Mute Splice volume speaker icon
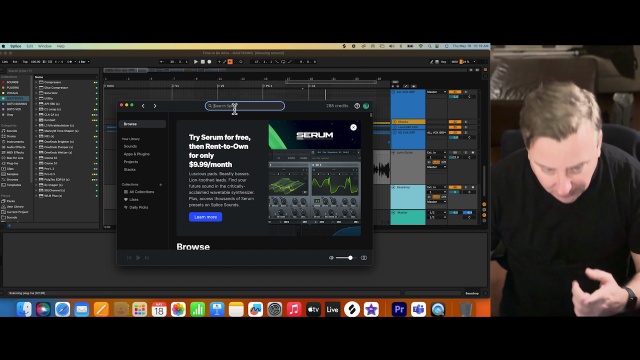 (x=331, y=258)
